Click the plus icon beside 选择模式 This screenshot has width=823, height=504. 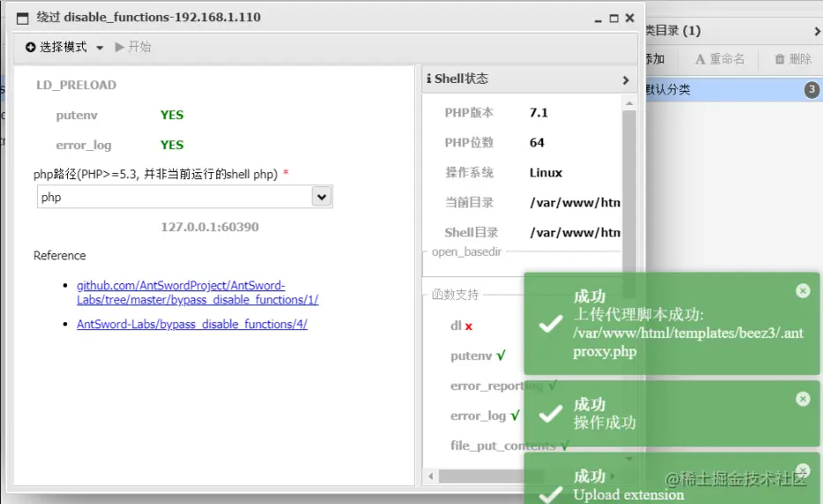pyautogui.click(x=30, y=47)
